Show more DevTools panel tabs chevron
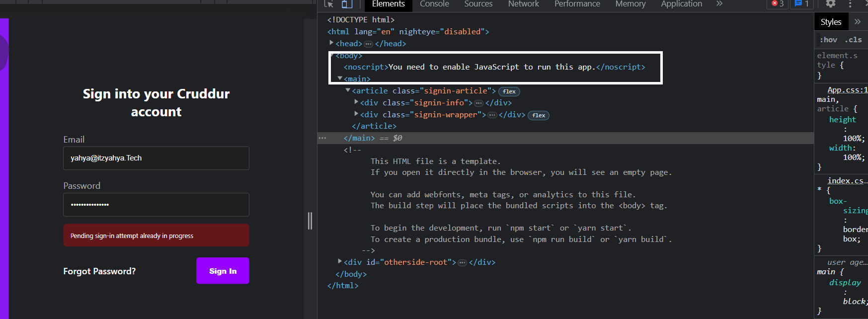Image resolution: width=868 pixels, height=319 pixels. pos(719,3)
